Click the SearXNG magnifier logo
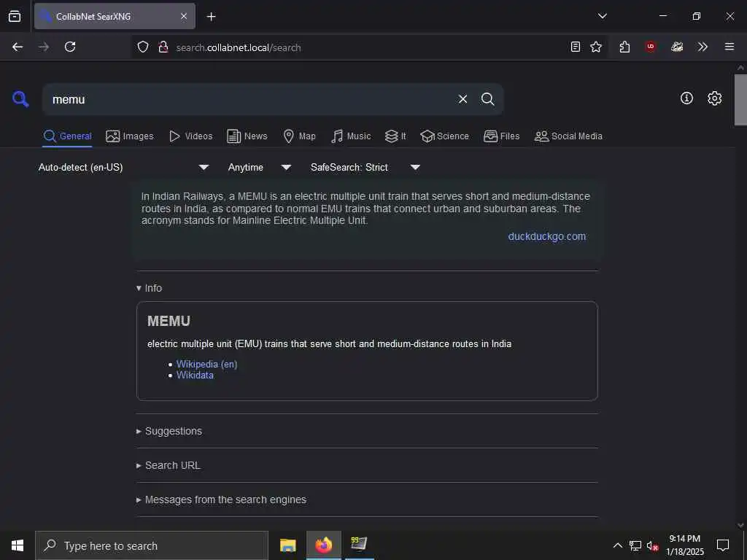Viewport: 747px width, 560px height. (x=20, y=99)
